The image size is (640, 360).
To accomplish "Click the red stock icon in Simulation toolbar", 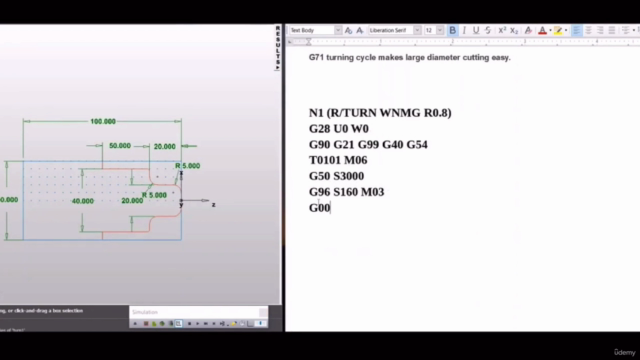I will [x=146, y=324].
